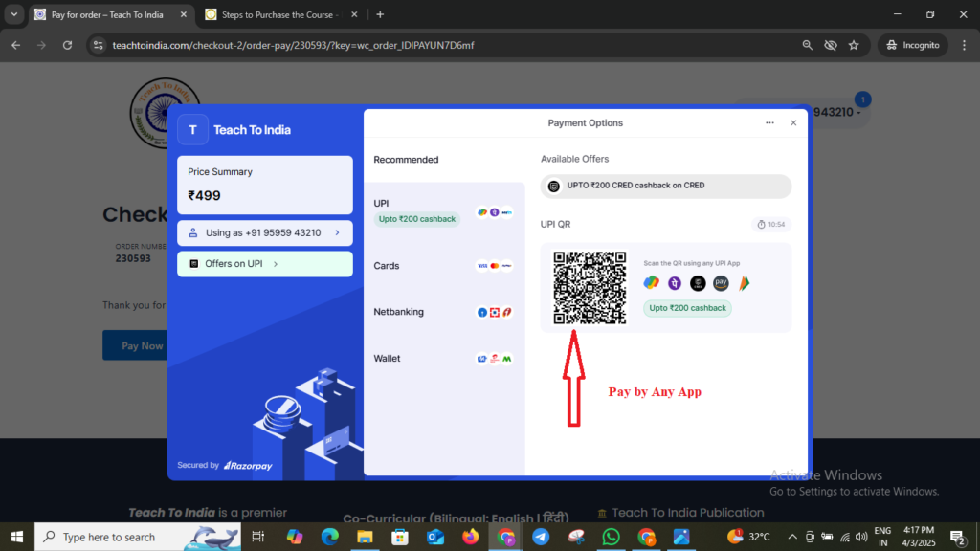Click the Incognito profile button
This screenshot has height=551, width=980.
(912, 45)
